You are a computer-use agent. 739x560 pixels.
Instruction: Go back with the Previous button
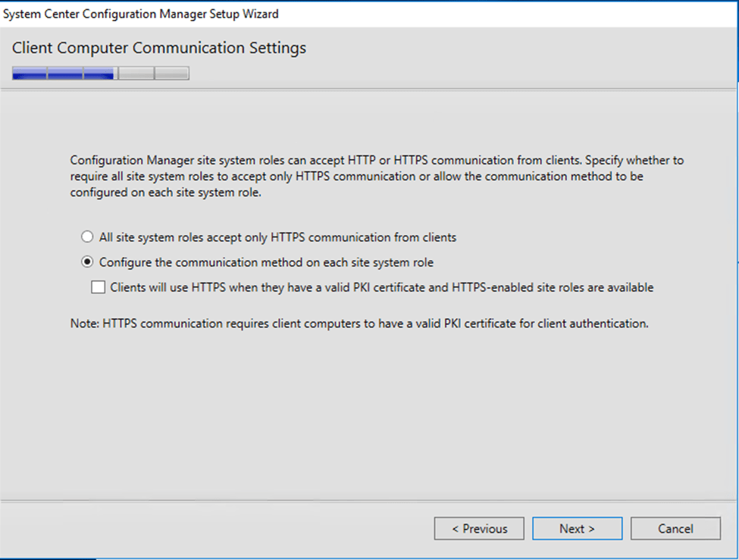coord(479,528)
